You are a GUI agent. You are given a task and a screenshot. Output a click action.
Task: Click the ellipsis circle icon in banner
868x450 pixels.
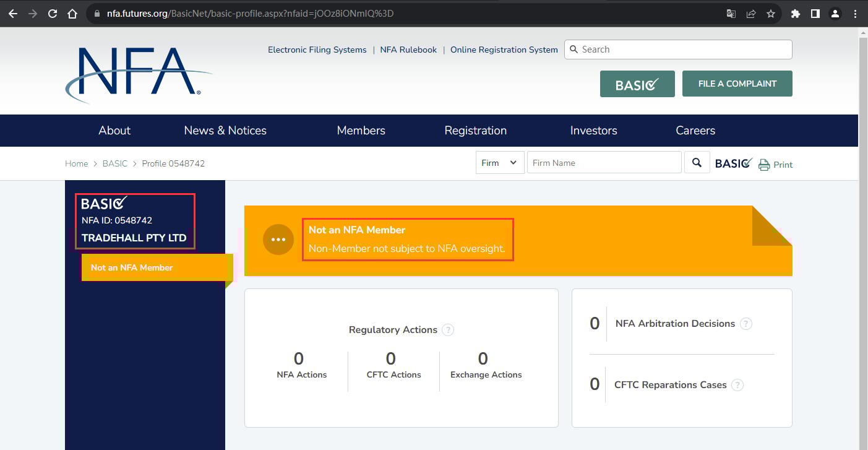(x=278, y=240)
